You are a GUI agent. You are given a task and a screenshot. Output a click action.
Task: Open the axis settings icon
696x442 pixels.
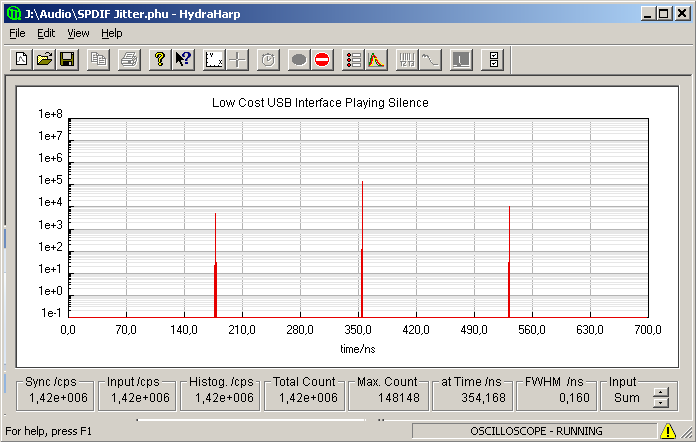[214, 59]
